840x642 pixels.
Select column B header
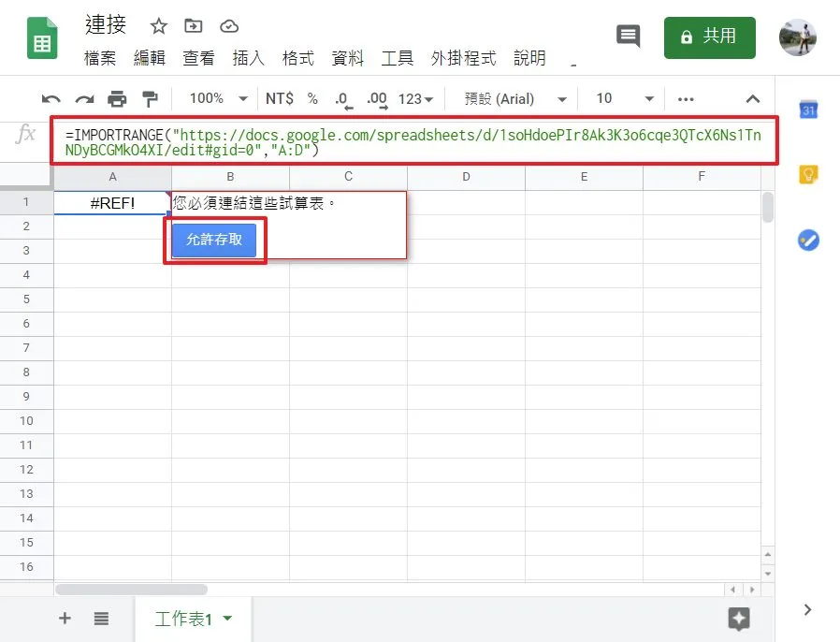(x=230, y=177)
